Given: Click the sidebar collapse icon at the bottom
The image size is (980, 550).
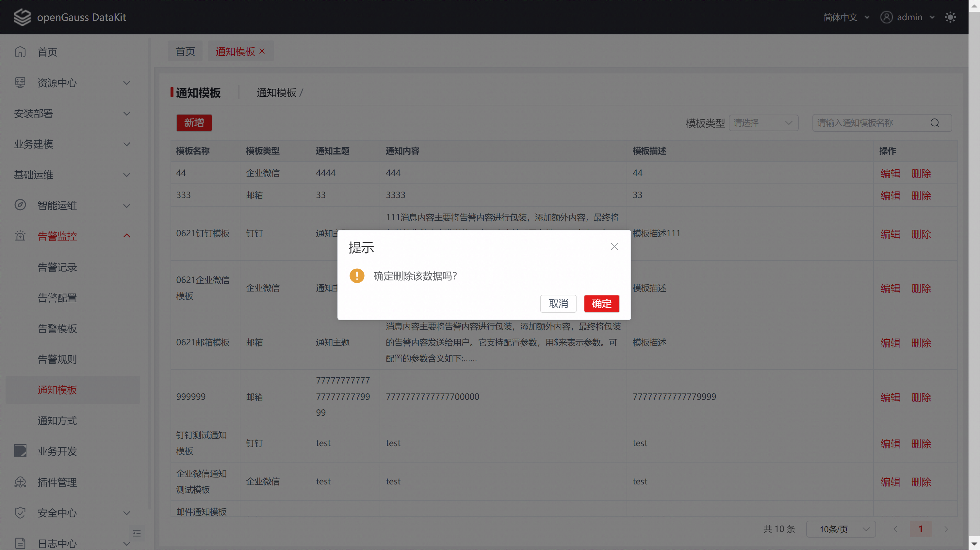Looking at the screenshot, I should coord(137,533).
